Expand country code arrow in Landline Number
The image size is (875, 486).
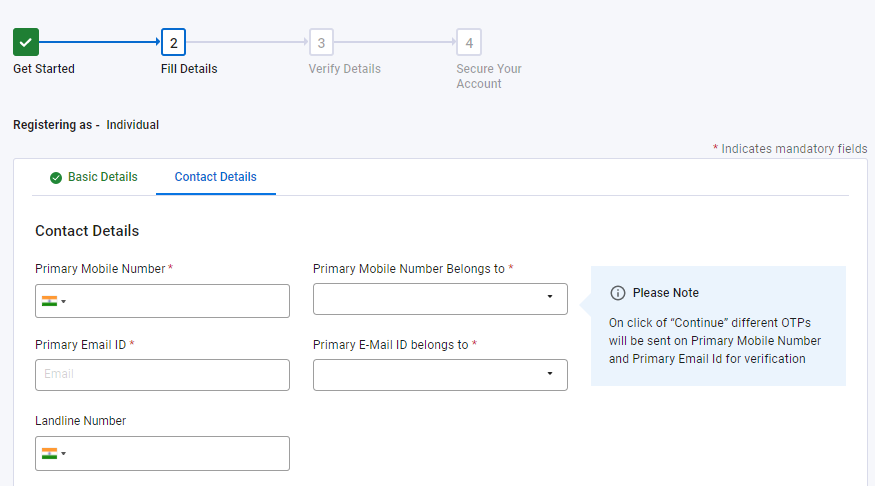pyautogui.click(x=64, y=454)
